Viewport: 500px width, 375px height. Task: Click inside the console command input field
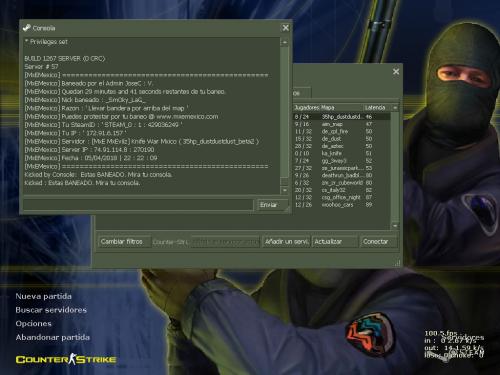[x=138, y=205]
